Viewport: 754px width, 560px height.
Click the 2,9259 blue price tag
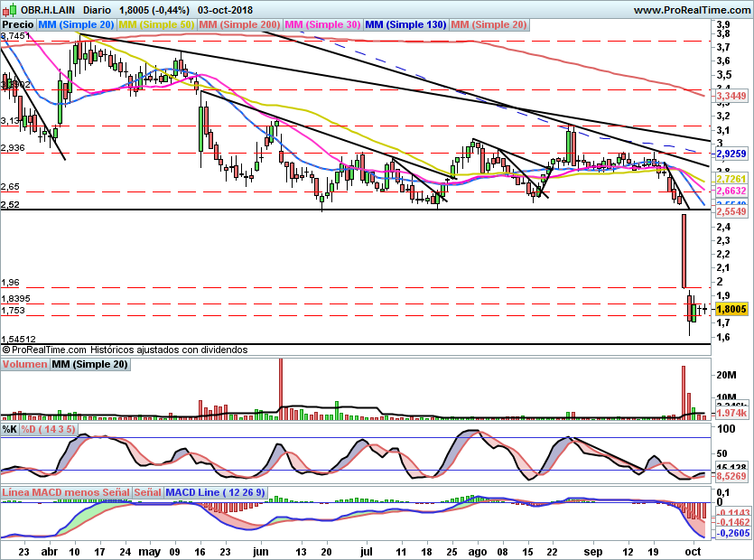tap(731, 154)
